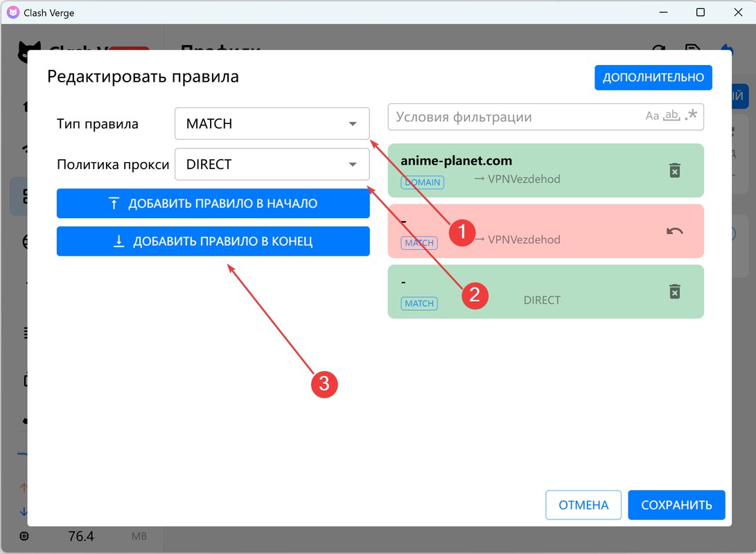The width and height of the screenshot is (756, 554).
Task: Click the Clash Verge title bar icon
Action: [13, 12]
